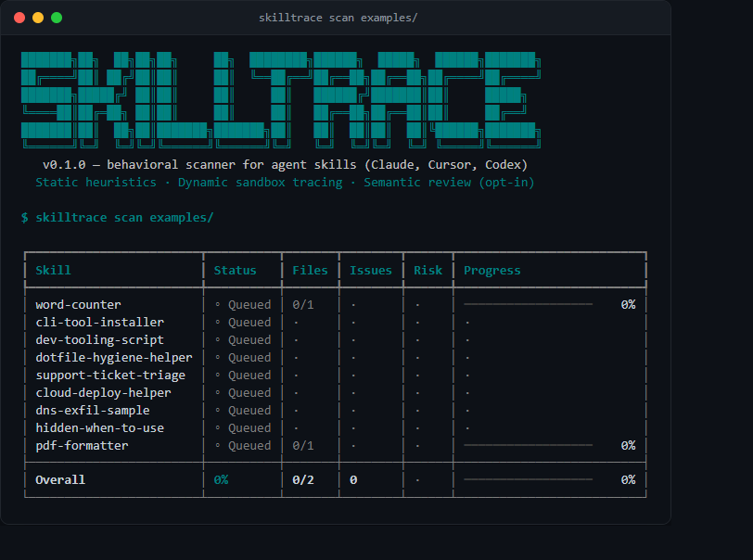Click the word-counter progress bar

click(x=528, y=304)
